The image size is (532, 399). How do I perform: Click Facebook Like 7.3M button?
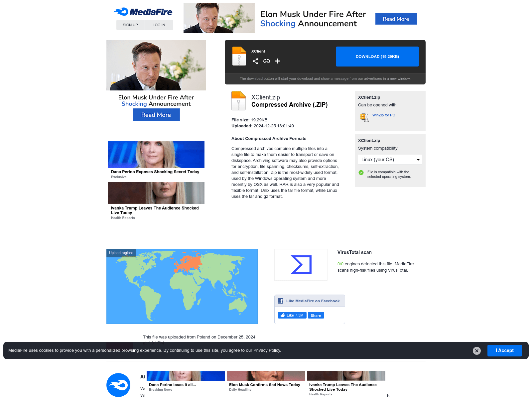pos(292,315)
